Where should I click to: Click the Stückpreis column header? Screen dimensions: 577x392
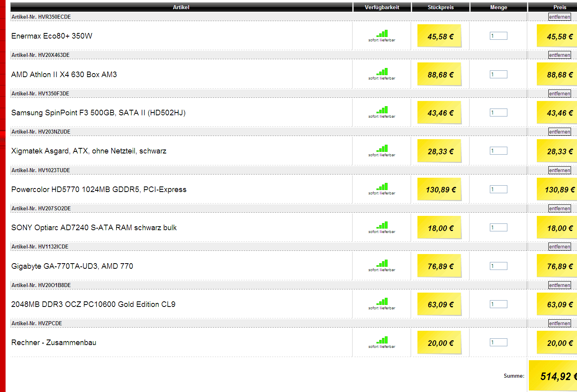[x=441, y=7]
